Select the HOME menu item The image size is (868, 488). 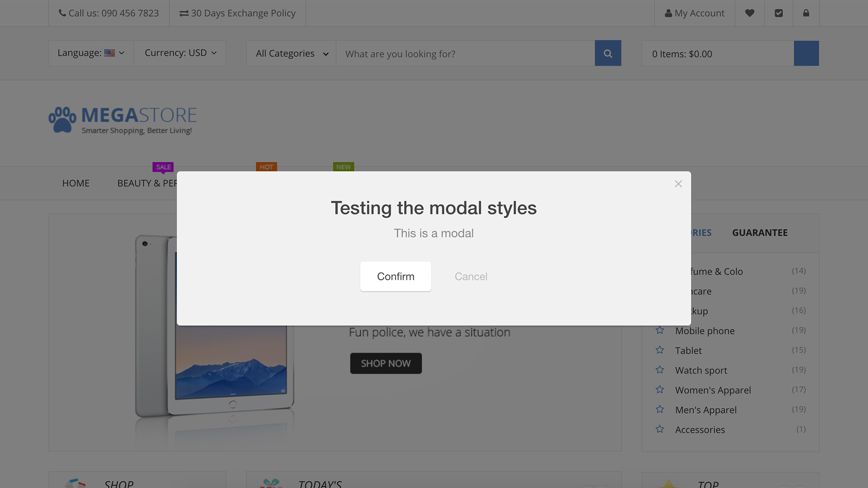point(75,183)
